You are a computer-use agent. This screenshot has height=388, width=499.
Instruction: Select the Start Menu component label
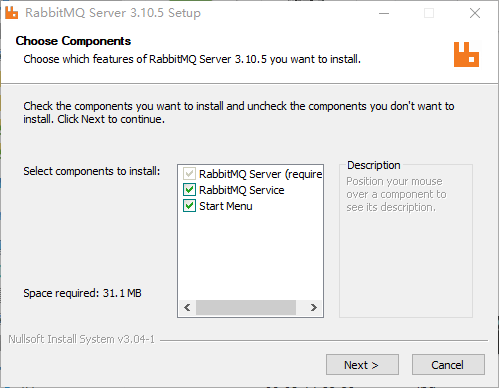[x=226, y=206]
